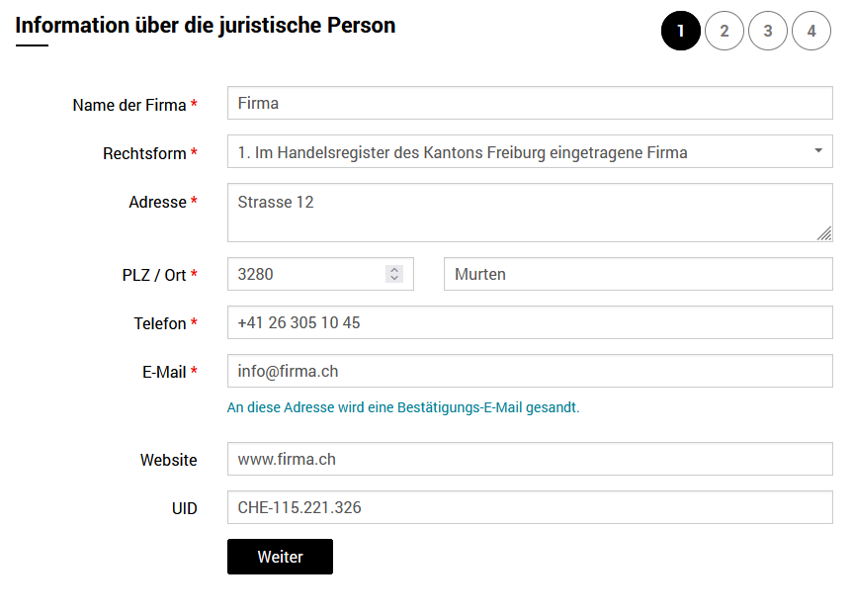Image resolution: width=853 pixels, height=616 pixels.
Task: Select the Website input field
Action: click(530, 460)
